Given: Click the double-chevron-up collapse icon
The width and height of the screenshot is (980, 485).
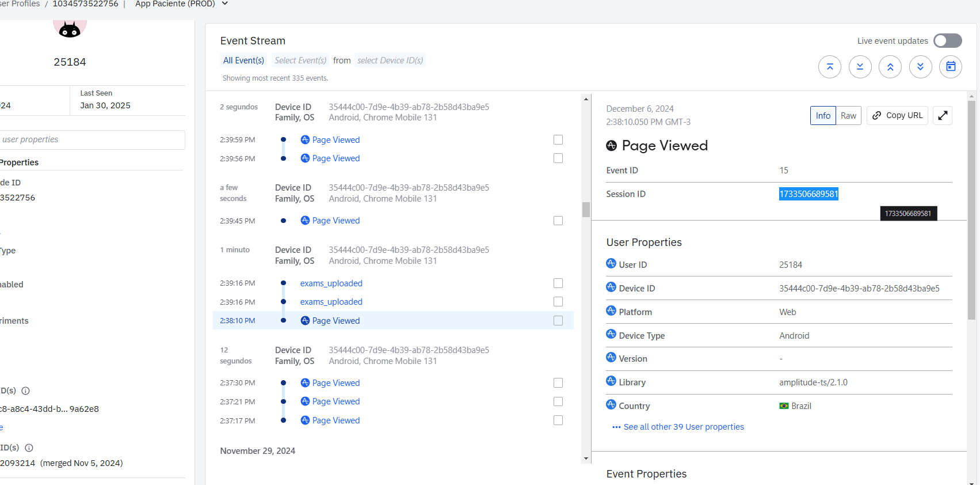Looking at the screenshot, I should click(x=890, y=67).
